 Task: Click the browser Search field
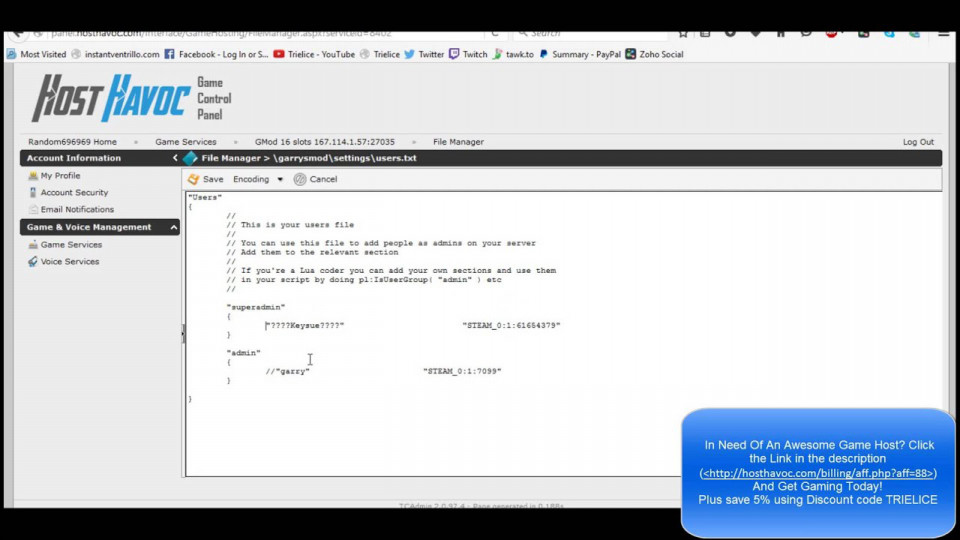591,34
